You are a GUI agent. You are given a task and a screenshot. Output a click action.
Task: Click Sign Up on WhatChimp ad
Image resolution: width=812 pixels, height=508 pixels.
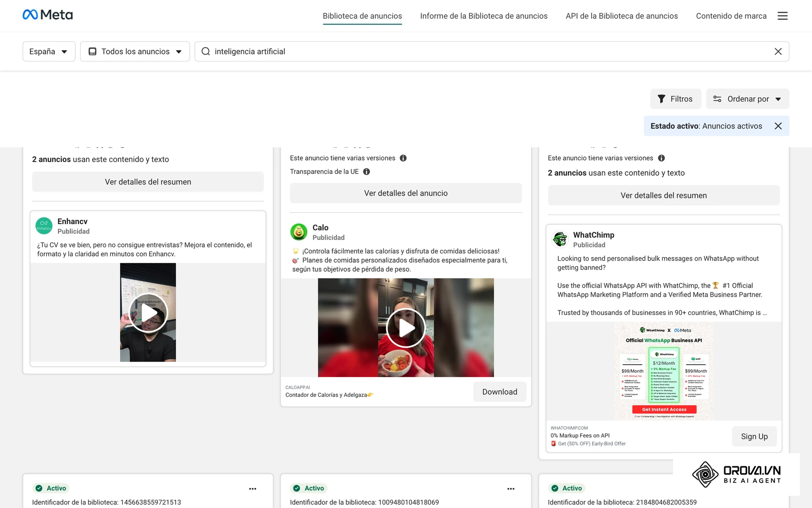pyautogui.click(x=754, y=436)
